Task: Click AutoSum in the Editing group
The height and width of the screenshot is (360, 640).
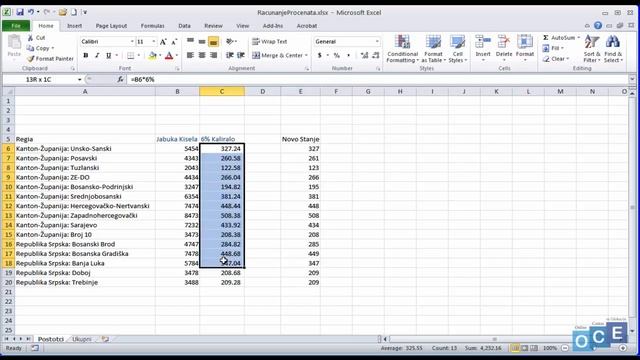Action: 559,38
